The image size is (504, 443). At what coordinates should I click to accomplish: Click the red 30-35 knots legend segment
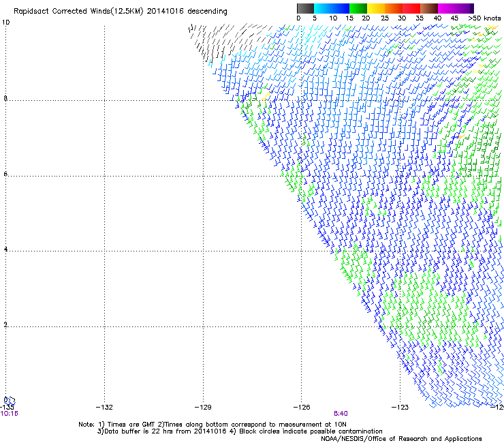(x=411, y=8)
